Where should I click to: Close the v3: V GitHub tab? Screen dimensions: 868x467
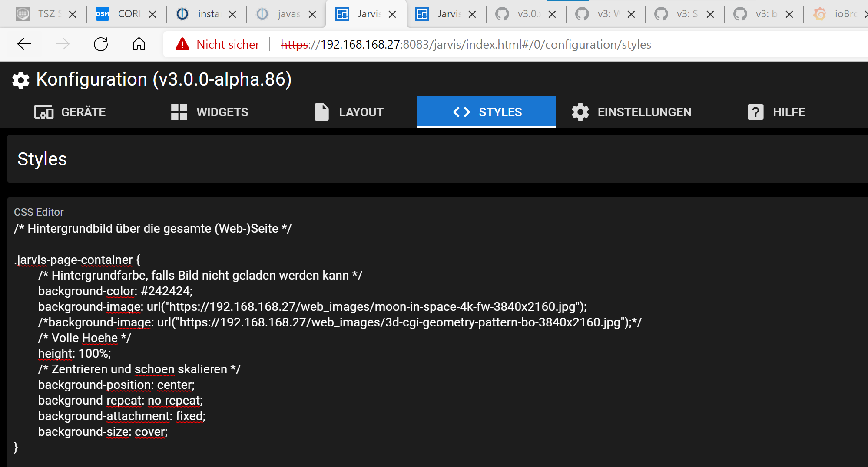point(631,14)
